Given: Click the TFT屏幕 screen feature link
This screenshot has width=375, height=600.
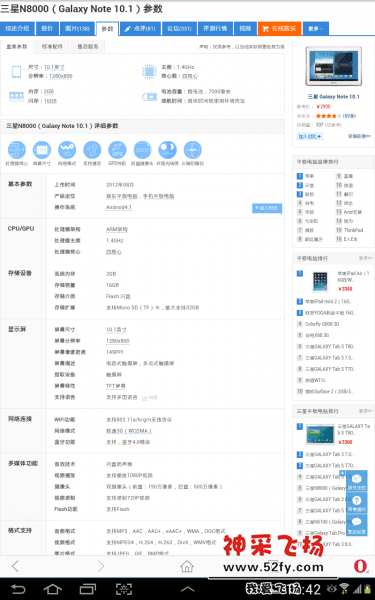Looking at the screenshot, I should click(116, 386).
